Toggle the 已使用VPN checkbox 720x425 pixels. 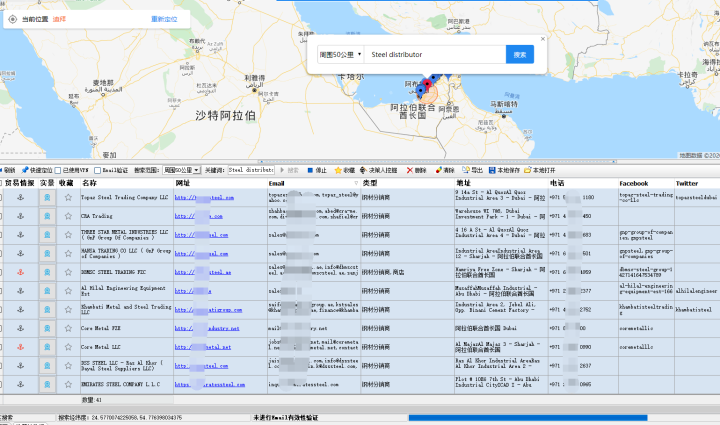click(x=58, y=170)
